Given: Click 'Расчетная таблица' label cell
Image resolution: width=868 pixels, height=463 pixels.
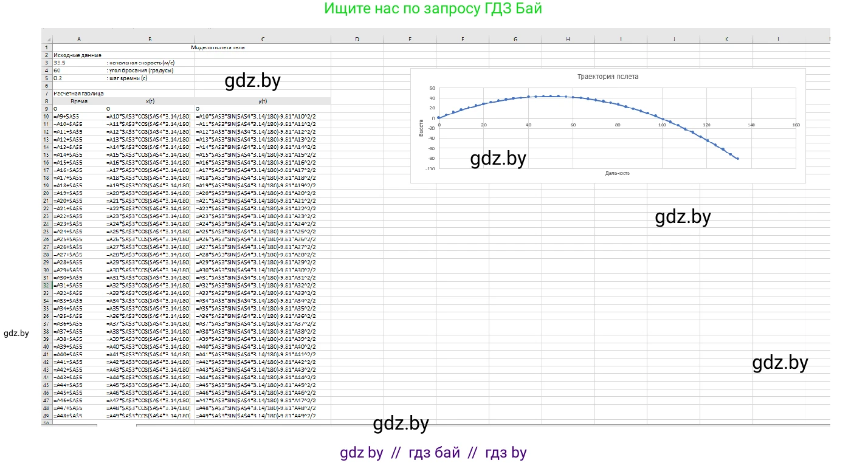Looking at the screenshot, I should coord(78,94).
